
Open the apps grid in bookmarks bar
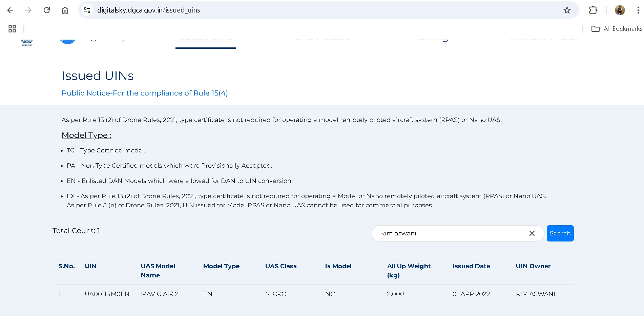click(12, 29)
